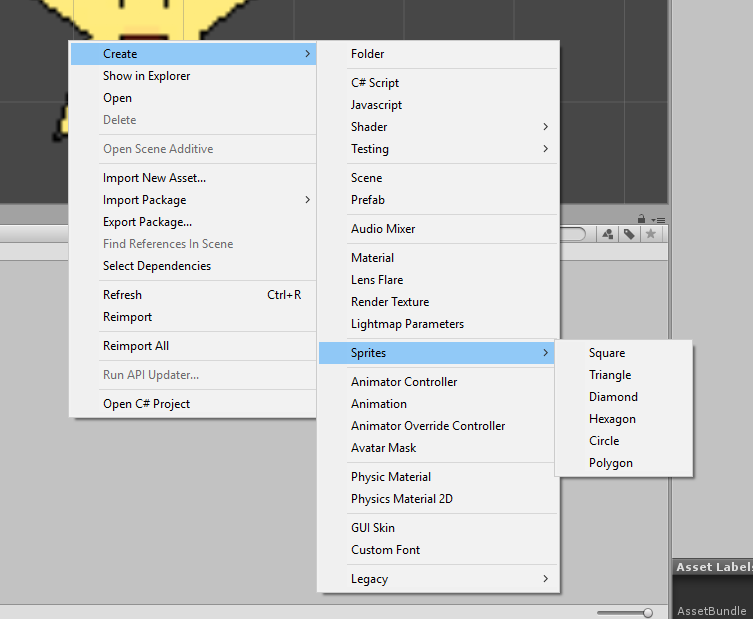Choose the Triangle sprite
Viewport: 753px width, 619px height.
point(623,375)
